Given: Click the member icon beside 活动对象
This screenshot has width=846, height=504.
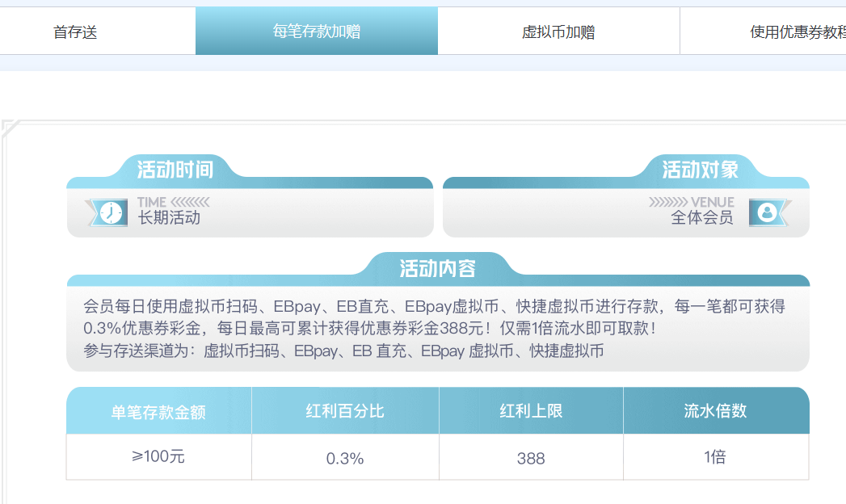Looking at the screenshot, I should click(768, 210).
